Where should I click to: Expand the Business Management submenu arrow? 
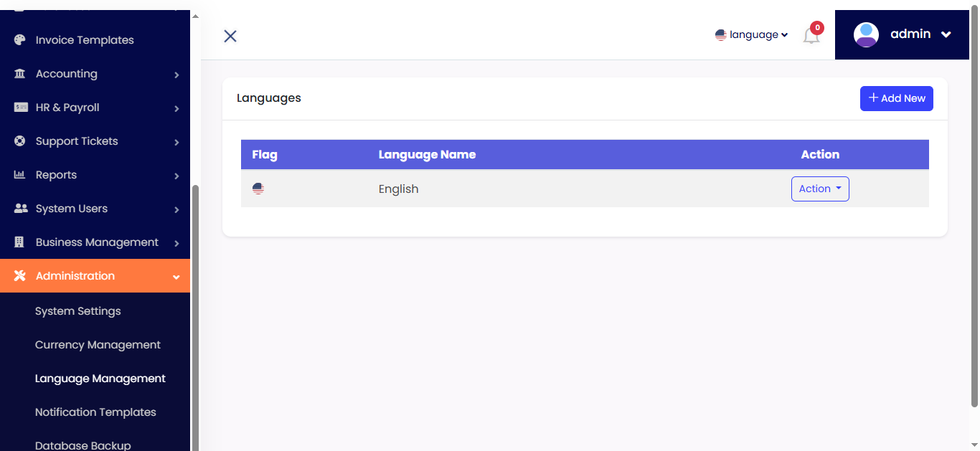pyautogui.click(x=176, y=243)
